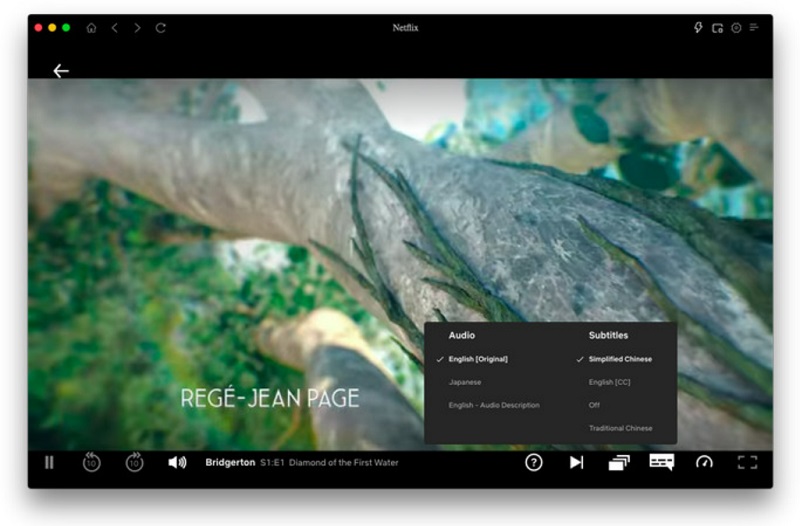Navigate forward with the right chevron
Viewport: 800px width, 526px height.
[137, 28]
